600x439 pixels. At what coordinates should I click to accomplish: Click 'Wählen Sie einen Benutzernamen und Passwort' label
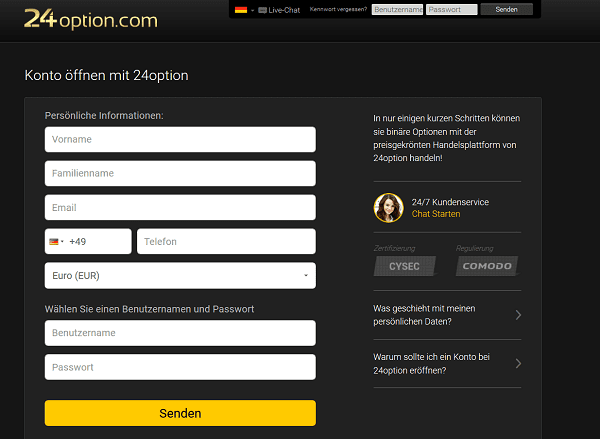tap(149, 309)
